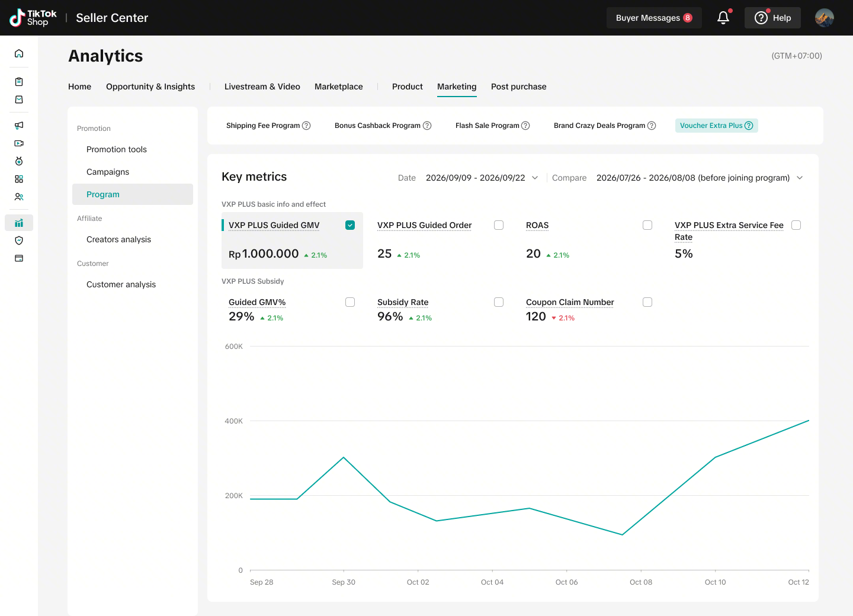The image size is (853, 616).
Task: Open Buyer Messages
Action: 654,18
